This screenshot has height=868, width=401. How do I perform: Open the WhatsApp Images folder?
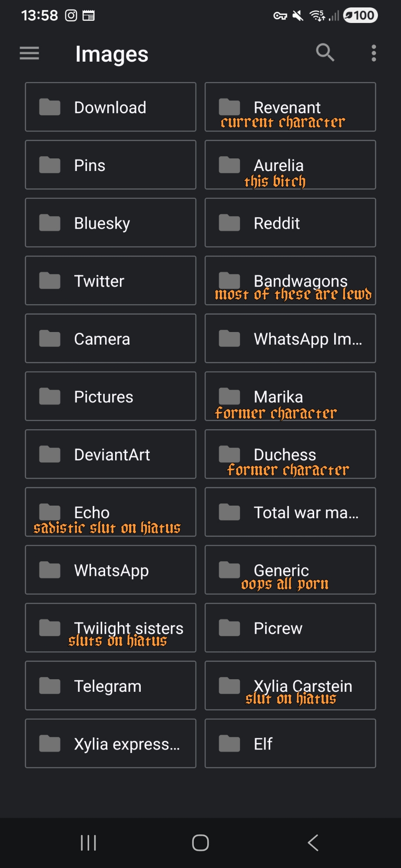(x=290, y=339)
